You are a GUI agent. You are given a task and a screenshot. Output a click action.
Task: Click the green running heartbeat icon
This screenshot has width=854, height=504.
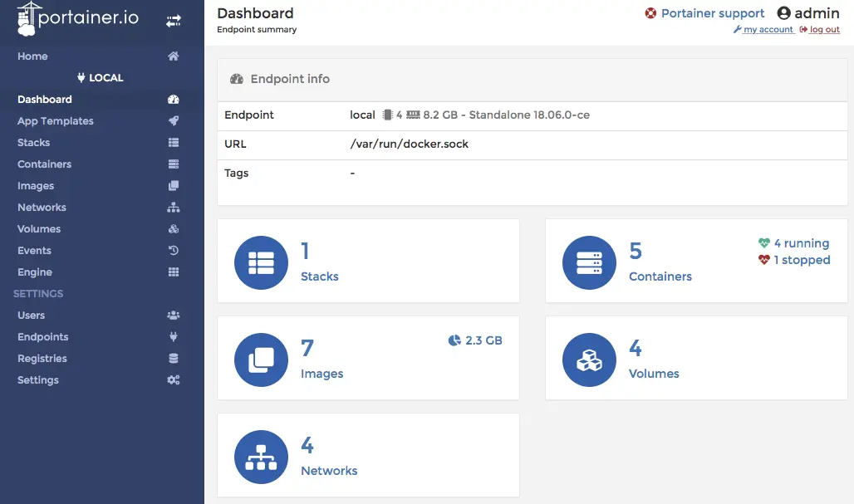[x=764, y=242]
